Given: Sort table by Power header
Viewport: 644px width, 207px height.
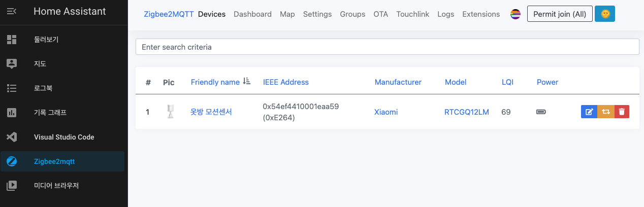Looking at the screenshot, I should click(x=548, y=82).
